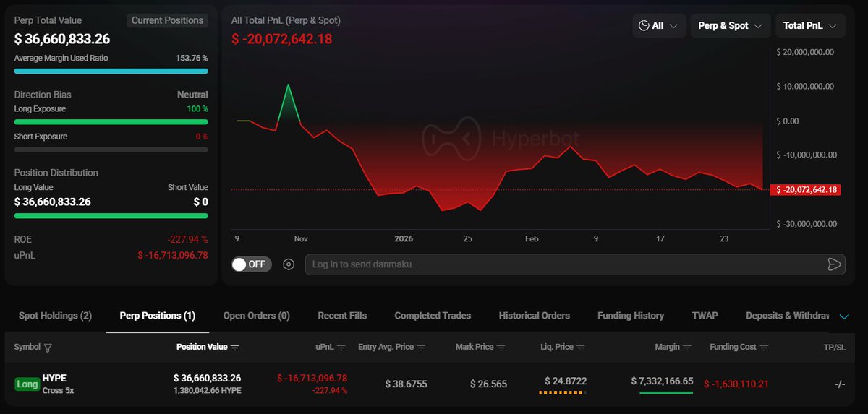
Task: Open the All time range dropdown
Action: 659,25
